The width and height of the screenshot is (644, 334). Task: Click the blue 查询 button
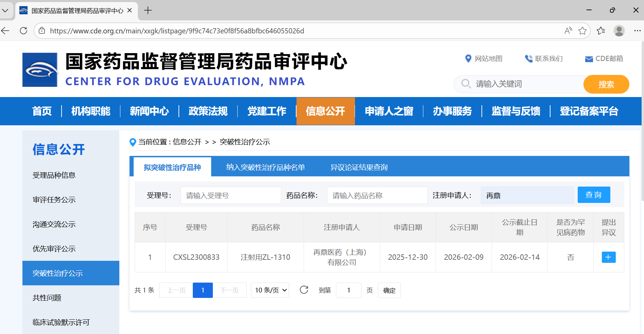tap(594, 195)
